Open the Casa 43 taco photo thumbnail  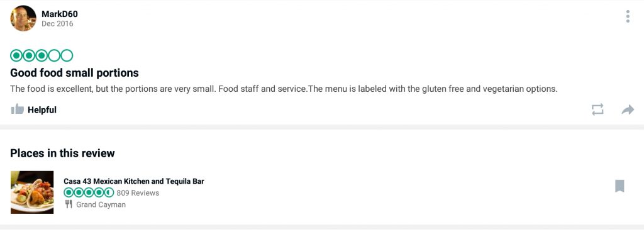point(32,192)
